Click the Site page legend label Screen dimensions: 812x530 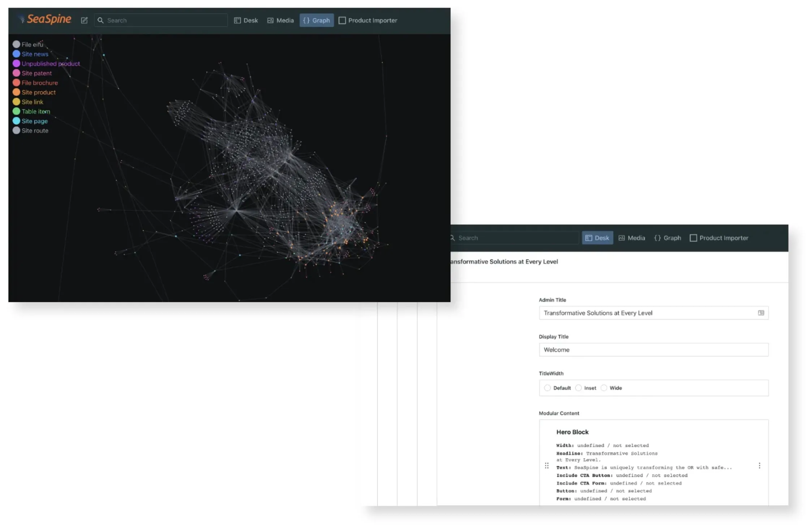point(35,121)
